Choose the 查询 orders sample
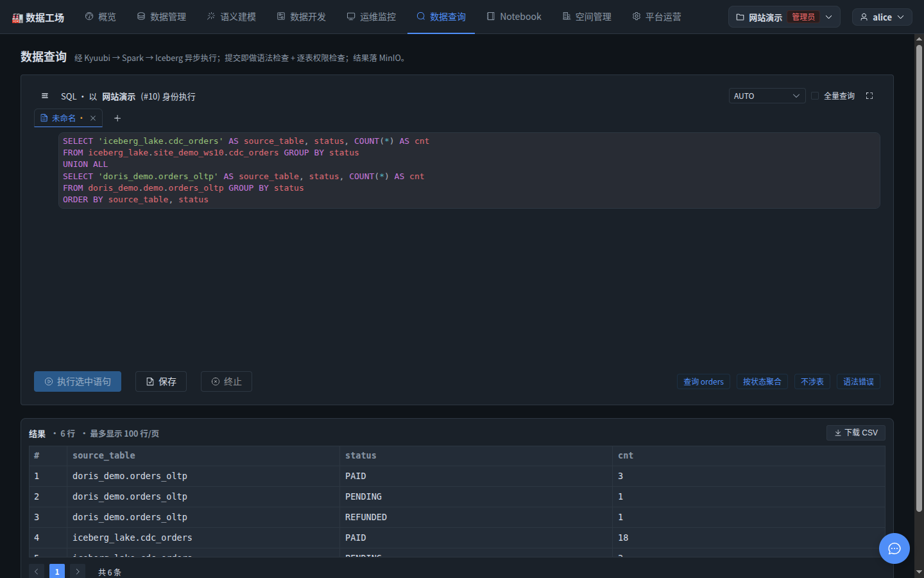Screen dimensions: 924x578 tap(703, 381)
